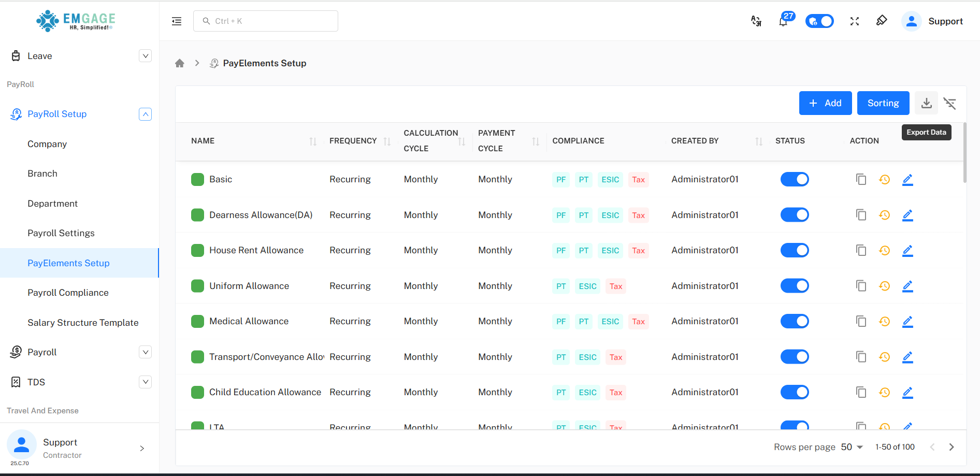The width and height of the screenshot is (980, 476).
Task: Collapse the sidebar with the menu icon
Action: click(177, 21)
